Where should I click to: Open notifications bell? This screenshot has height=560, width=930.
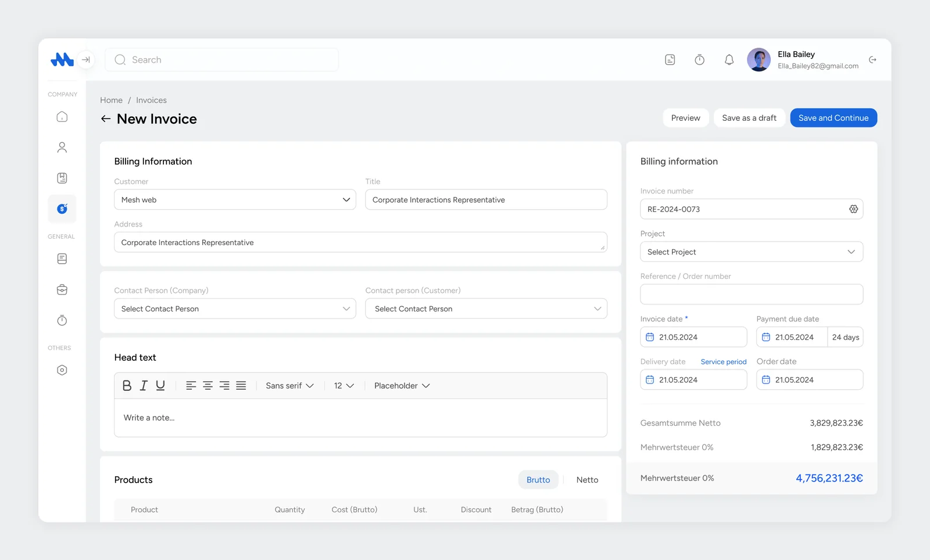729,60
